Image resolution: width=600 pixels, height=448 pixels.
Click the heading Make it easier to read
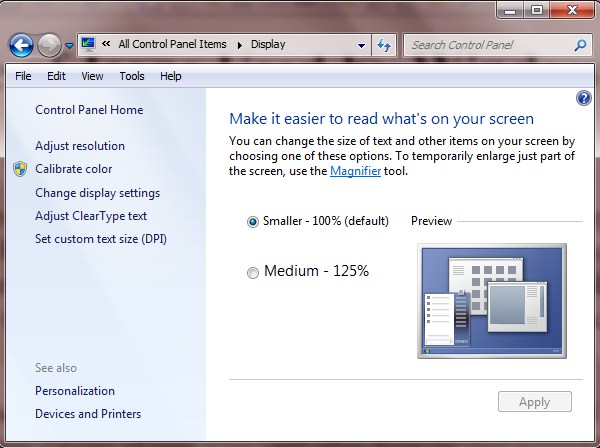[x=381, y=119]
